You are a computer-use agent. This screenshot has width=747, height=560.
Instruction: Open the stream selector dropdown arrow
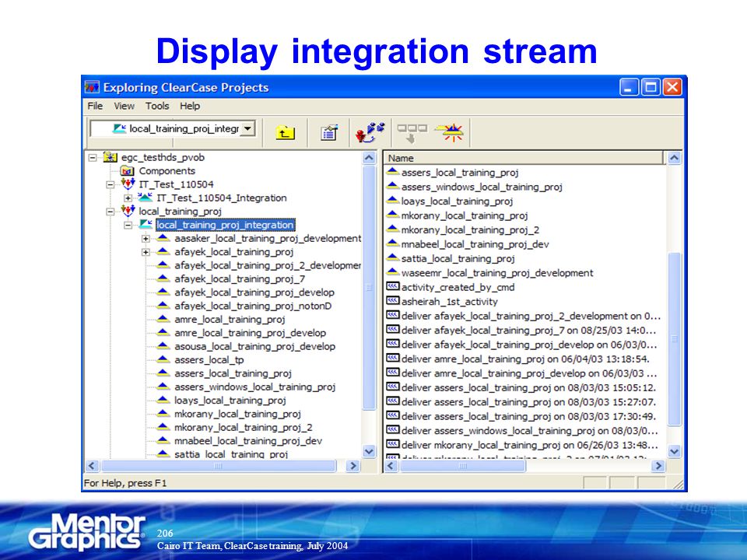click(247, 128)
